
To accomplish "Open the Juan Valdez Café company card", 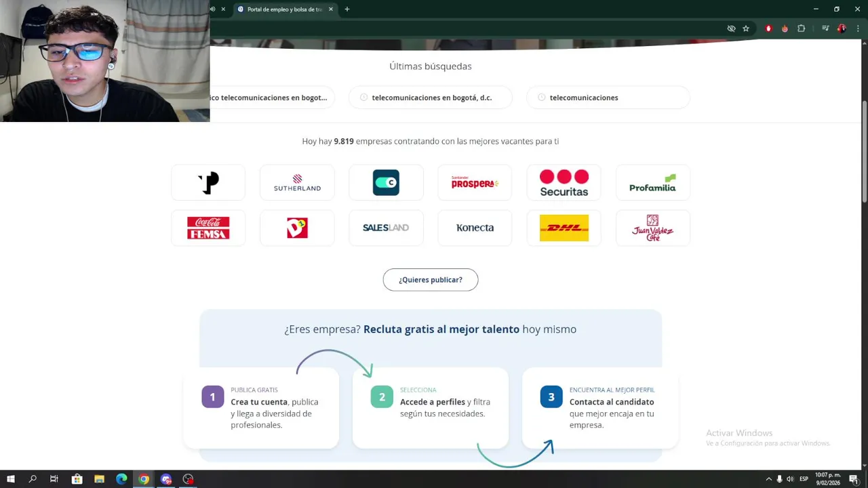I will tap(652, 228).
